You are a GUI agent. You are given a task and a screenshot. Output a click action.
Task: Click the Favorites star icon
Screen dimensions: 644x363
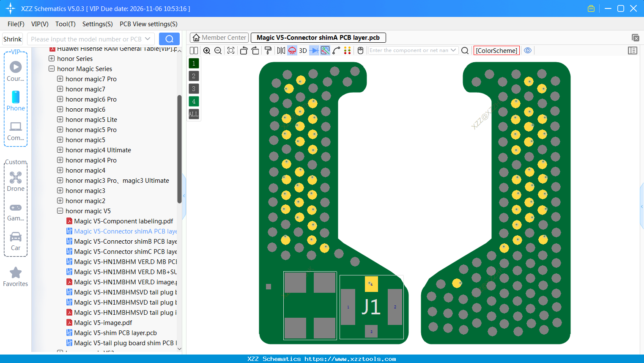click(x=16, y=273)
